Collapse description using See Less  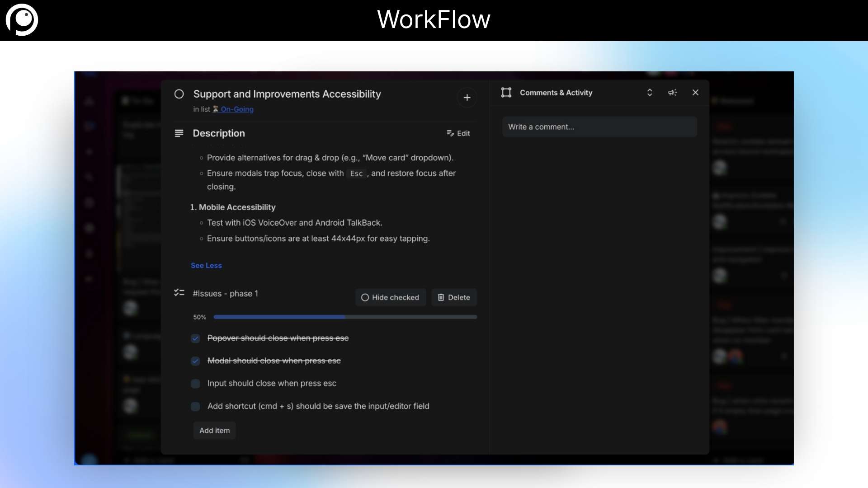[x=206, y=266]
